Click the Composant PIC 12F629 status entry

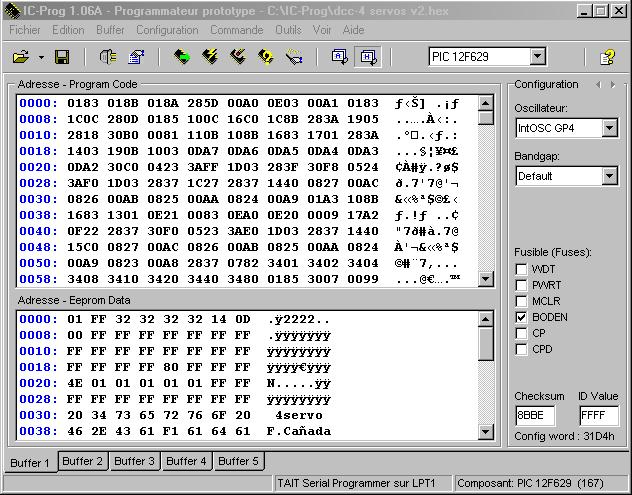[x=541, y=483]
